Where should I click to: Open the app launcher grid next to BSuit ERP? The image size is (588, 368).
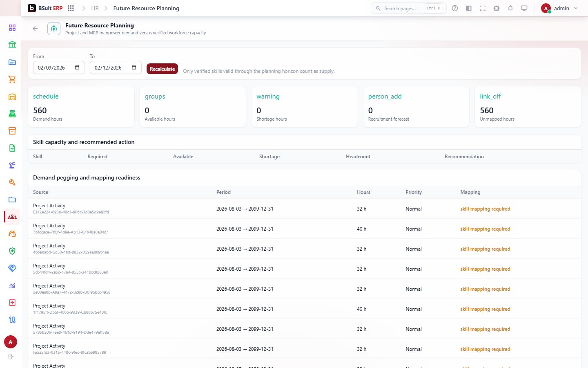coord(71,8)
